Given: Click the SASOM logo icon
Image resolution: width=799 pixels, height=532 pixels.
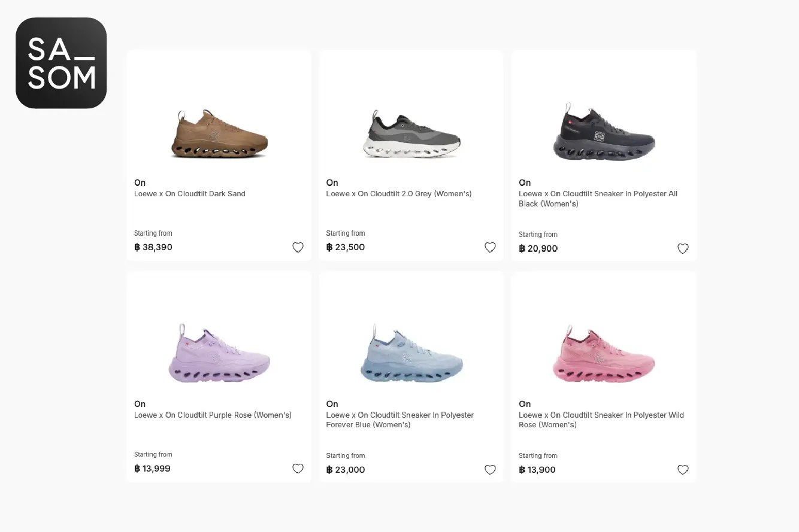Looking at the screenshot, I should 61,63.
